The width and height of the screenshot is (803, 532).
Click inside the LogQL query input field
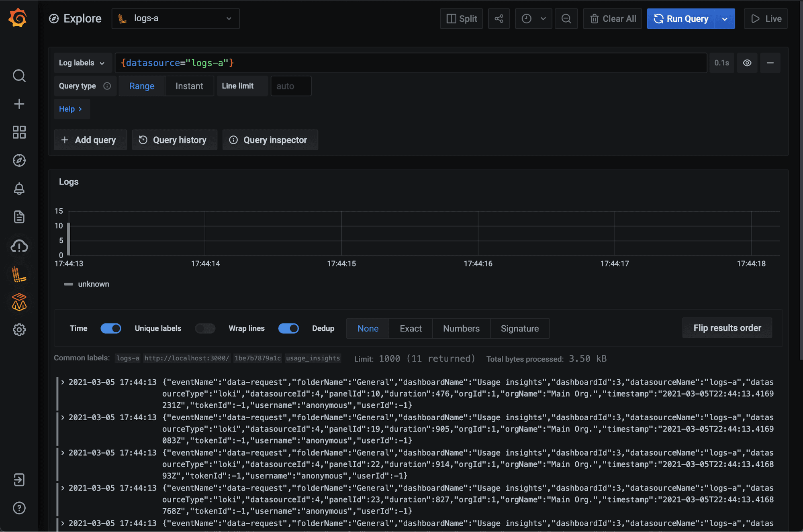[362, 63]
